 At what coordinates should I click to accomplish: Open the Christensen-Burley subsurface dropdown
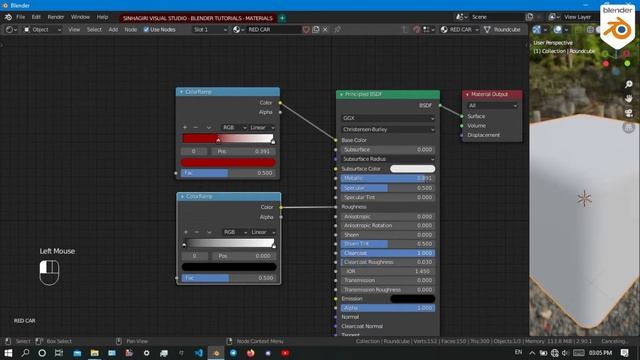pyautogui.click(x=388, y=129)
